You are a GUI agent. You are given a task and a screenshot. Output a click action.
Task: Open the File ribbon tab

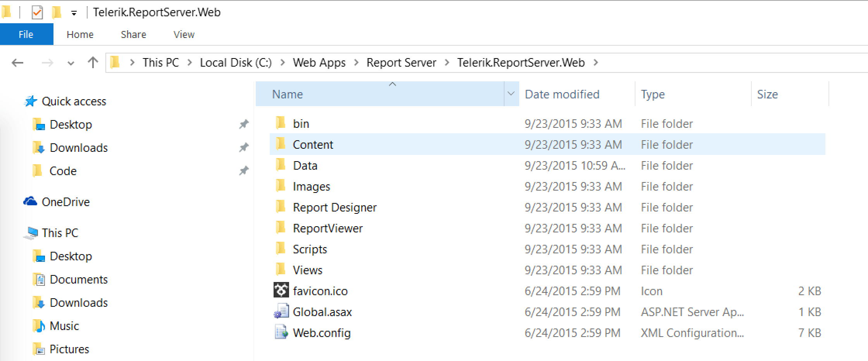click(x=26, y=34)
